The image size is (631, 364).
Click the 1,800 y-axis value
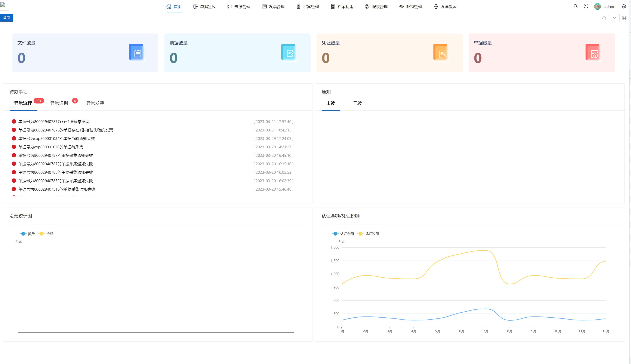click(x=335, y=248)
